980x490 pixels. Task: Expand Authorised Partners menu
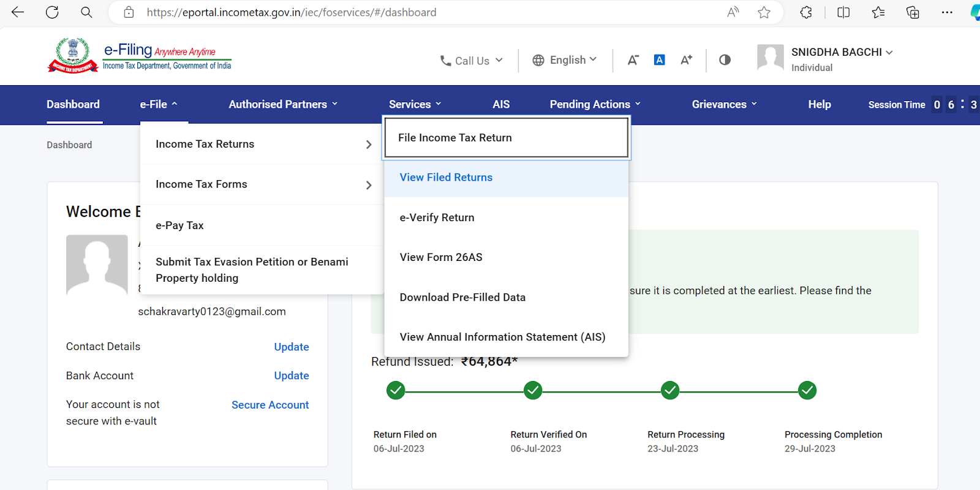click(283, 104)
